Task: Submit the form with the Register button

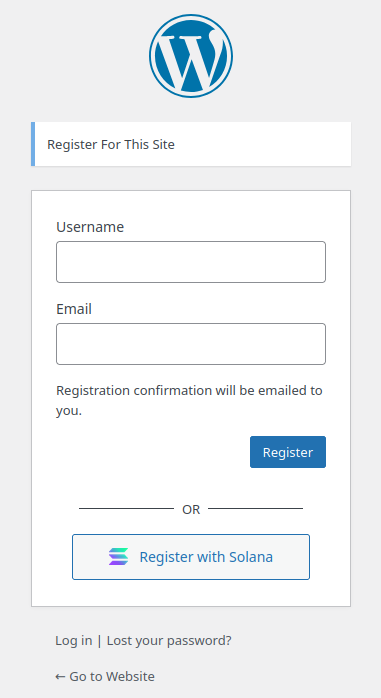Action: click(288, 452)
